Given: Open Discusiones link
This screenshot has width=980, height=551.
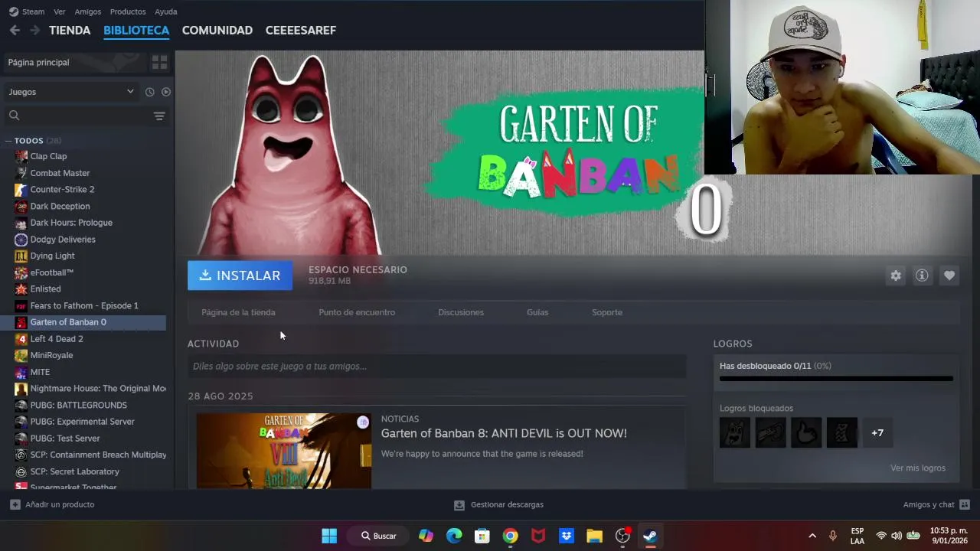Looking at the screenshot, I should [461, 312].
